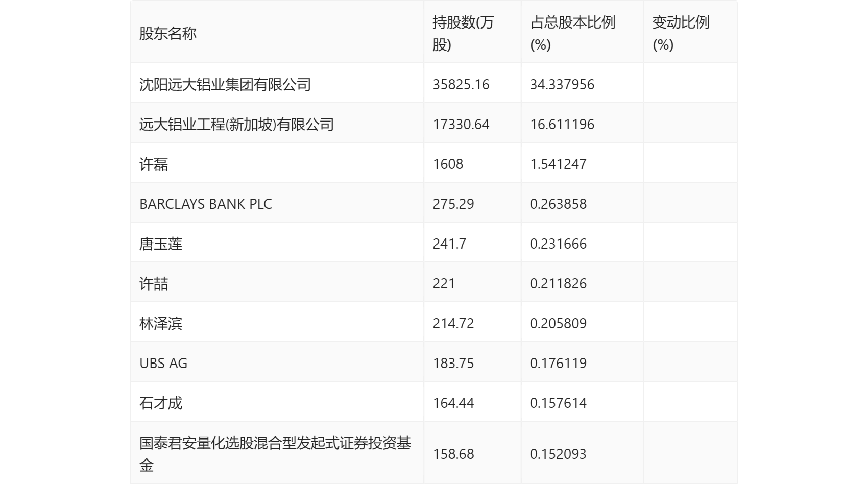Image resolution: width=868 pixels, height=484 pixels.
Task: Select shareholder name 唐玉莲
Action: tap(161, 244)
